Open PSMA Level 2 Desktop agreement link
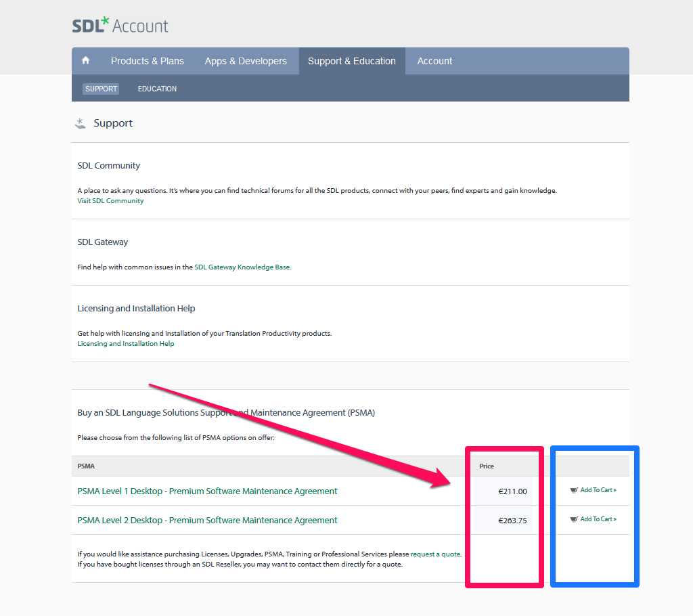Viewport: 693px width, 616px height. [207, 521]
